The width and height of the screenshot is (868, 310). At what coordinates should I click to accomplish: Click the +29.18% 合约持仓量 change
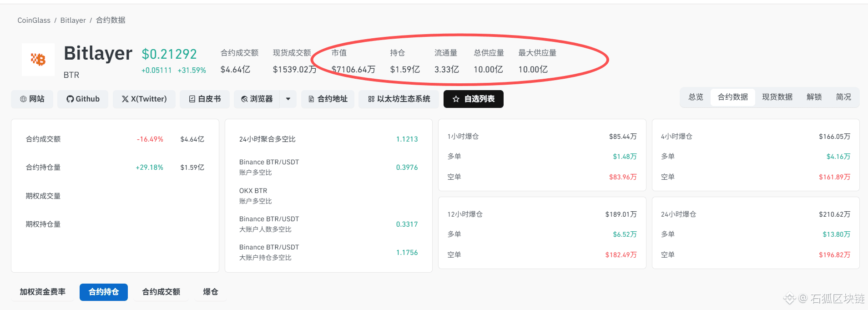click(150, 168)
